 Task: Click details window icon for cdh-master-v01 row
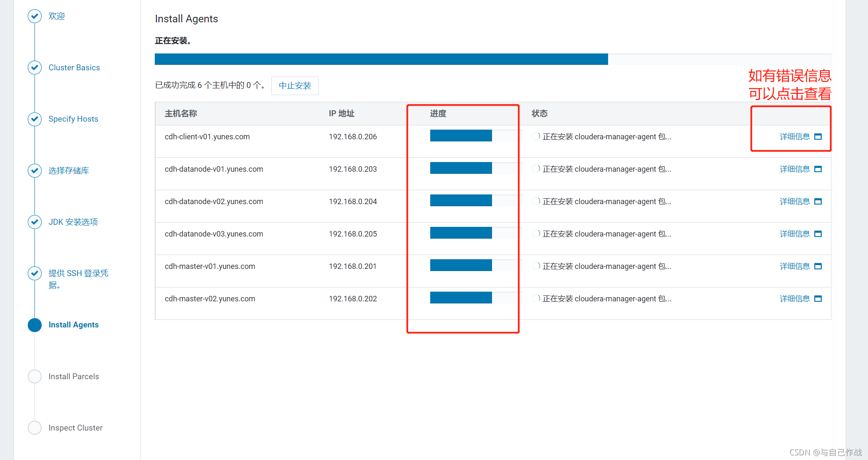pyautogui.click(x=818, y=266)
